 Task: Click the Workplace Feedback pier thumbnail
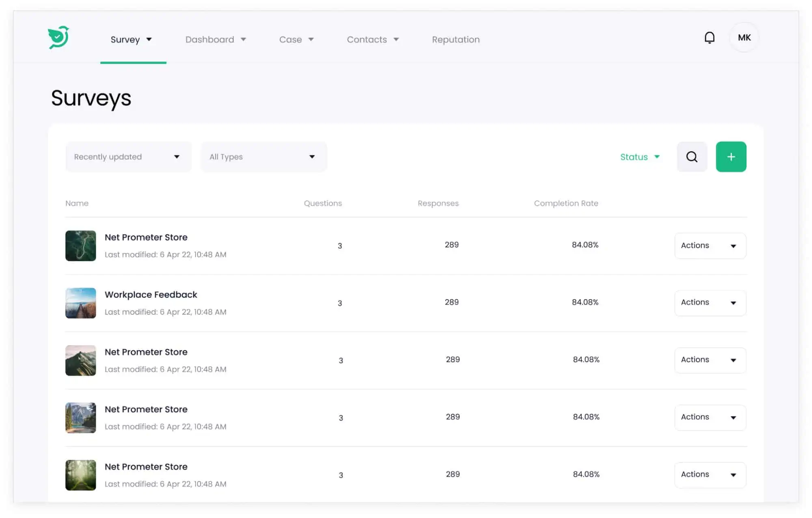click(x=81, y=303)
